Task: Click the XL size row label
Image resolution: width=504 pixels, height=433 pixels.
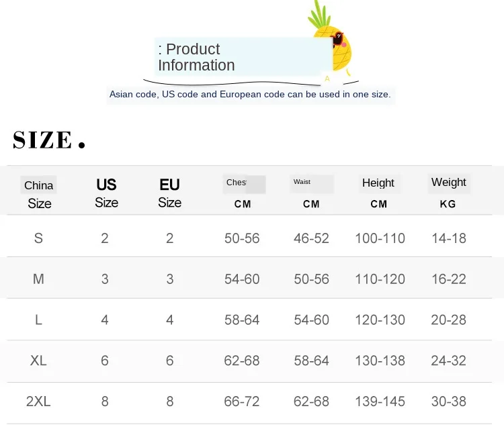Action: pyautogui.click(x=38, y=360)
